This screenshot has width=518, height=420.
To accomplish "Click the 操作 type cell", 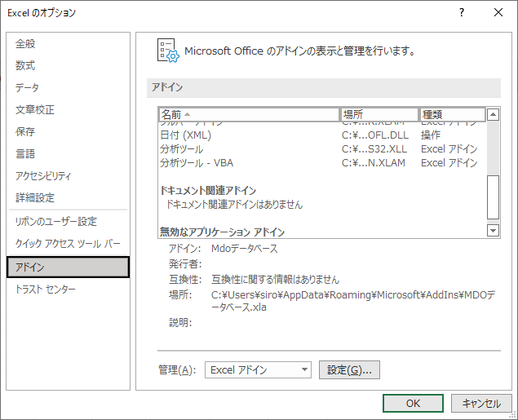I will coord(431,135).
